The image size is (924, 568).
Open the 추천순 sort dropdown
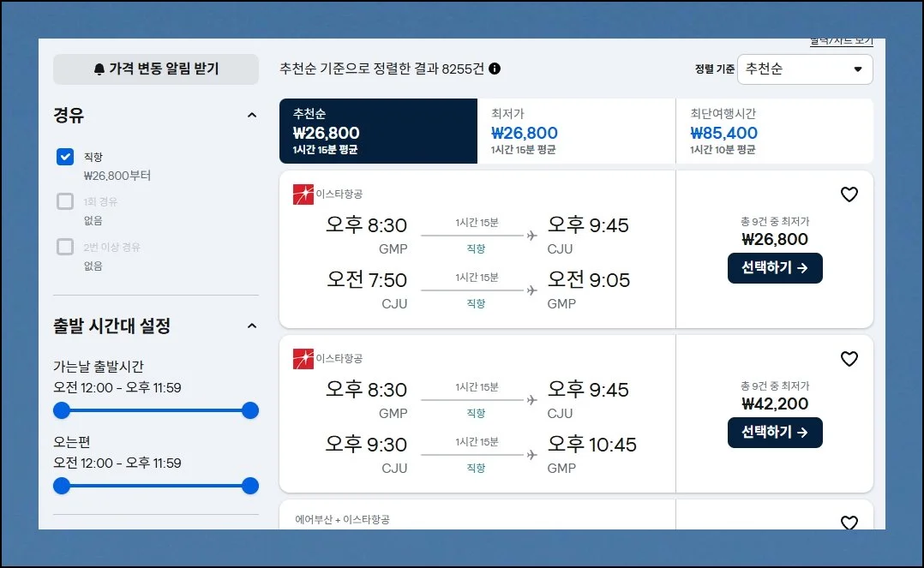coord(804,69)
